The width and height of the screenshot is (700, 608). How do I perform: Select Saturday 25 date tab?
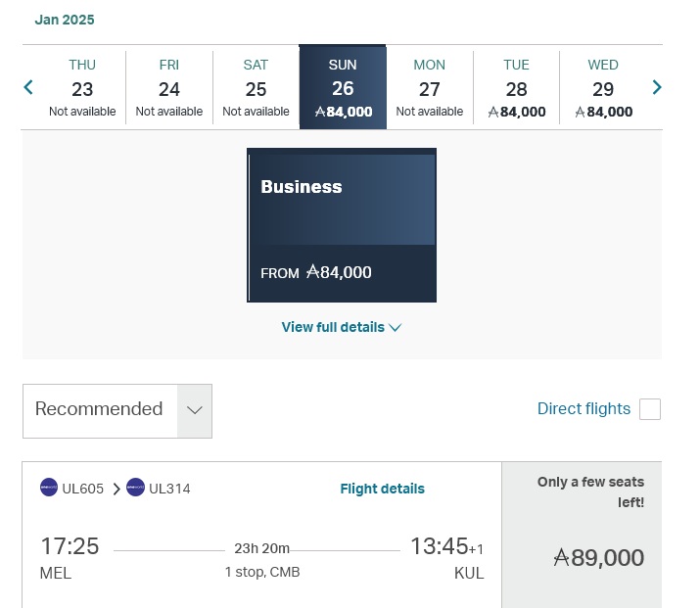(x=256, y=87)
